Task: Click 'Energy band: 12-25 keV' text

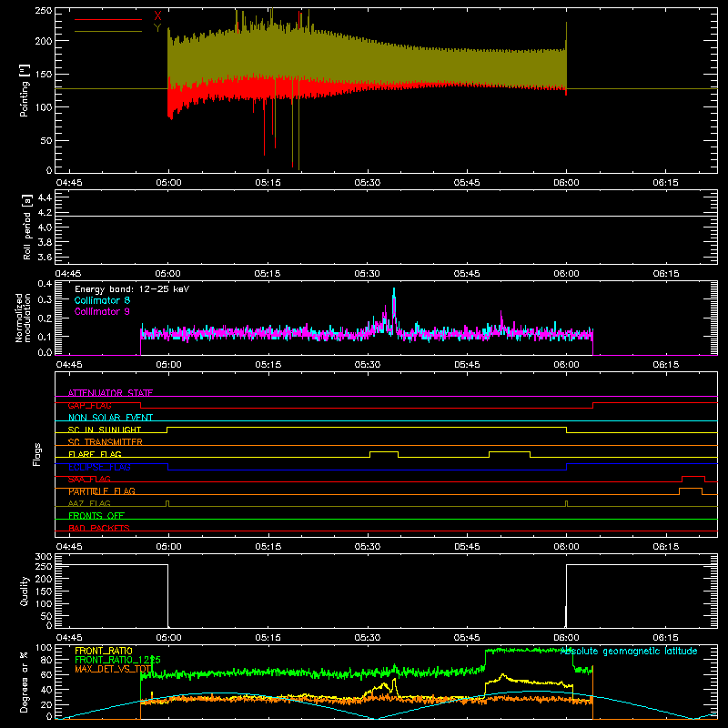Action: tap(132, 289)
